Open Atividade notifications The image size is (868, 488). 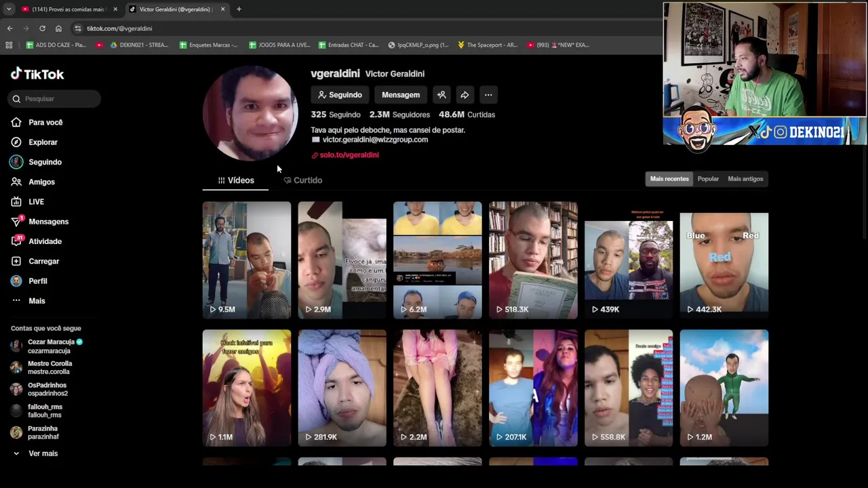(36, 241)
